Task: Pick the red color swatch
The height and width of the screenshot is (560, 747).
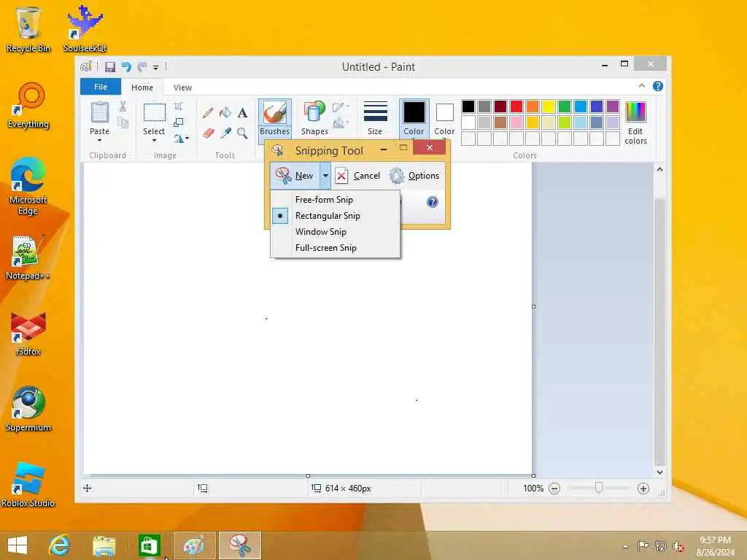Action: [x=516, y=106]
